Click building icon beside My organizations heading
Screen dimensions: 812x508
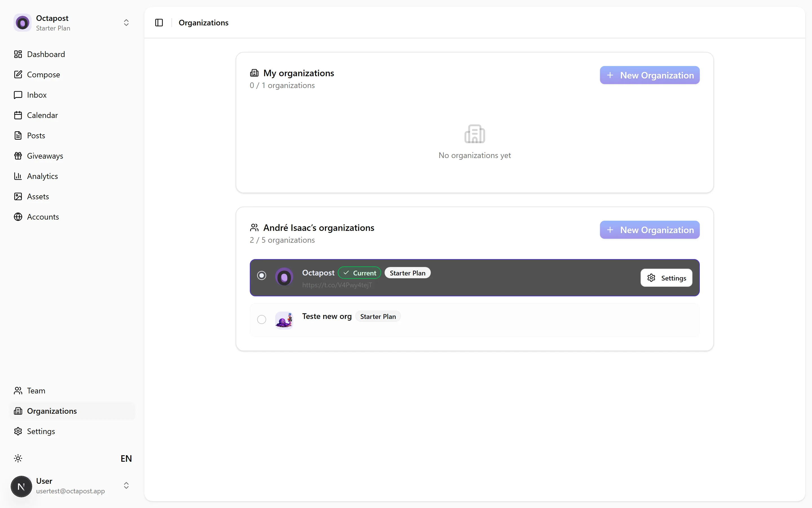(254, 73)
